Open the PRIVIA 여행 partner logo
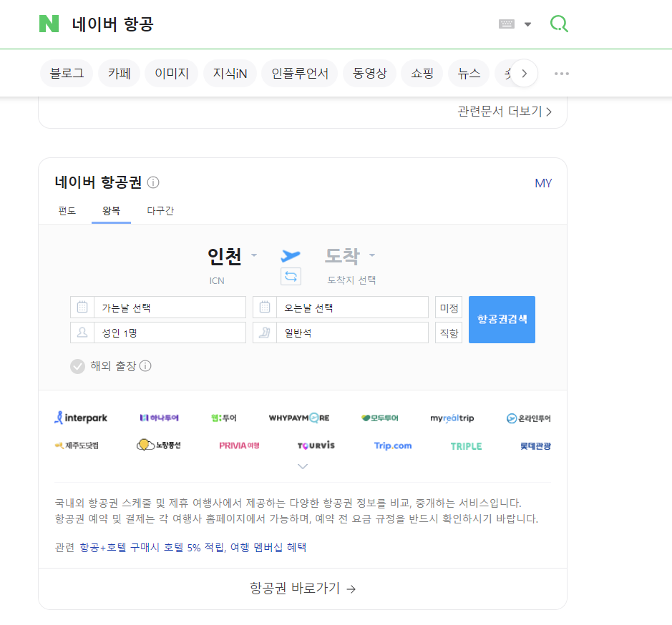 (x=239, y=446)
